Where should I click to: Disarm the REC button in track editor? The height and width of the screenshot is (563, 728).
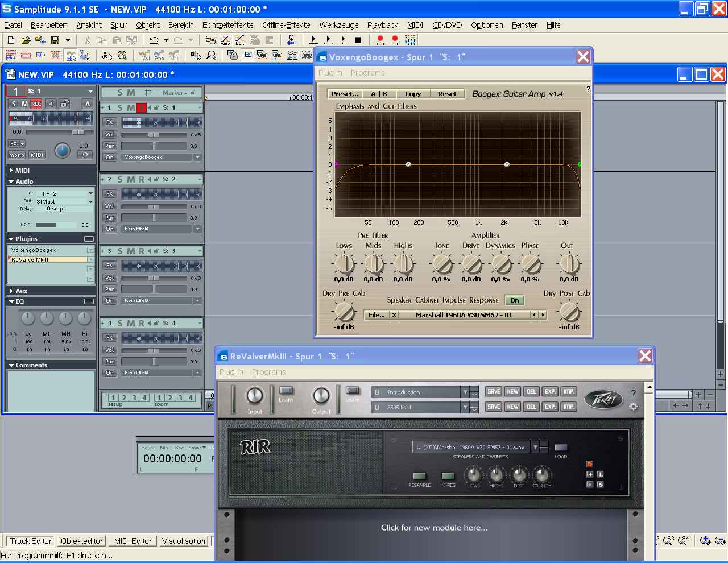click(36, 104)
